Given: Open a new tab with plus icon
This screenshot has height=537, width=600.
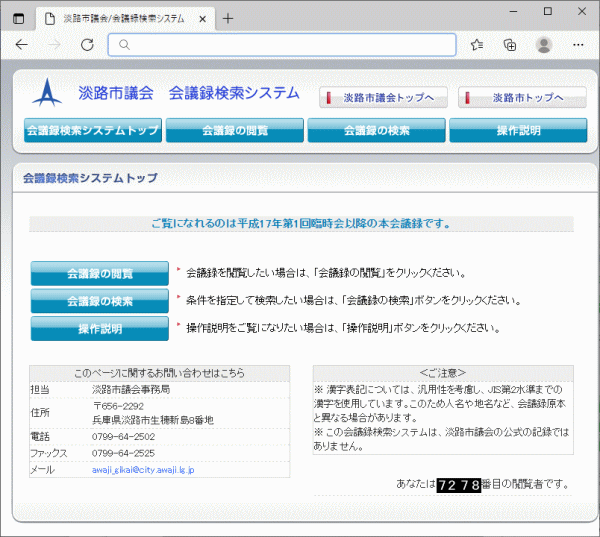Looking at the screenshot, I should (228, 18).
